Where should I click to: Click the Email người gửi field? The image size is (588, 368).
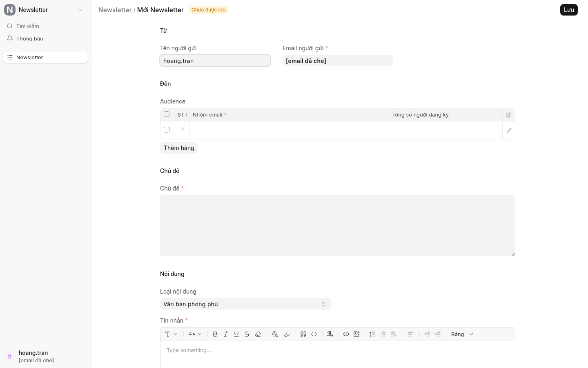(x=338, y=61)
